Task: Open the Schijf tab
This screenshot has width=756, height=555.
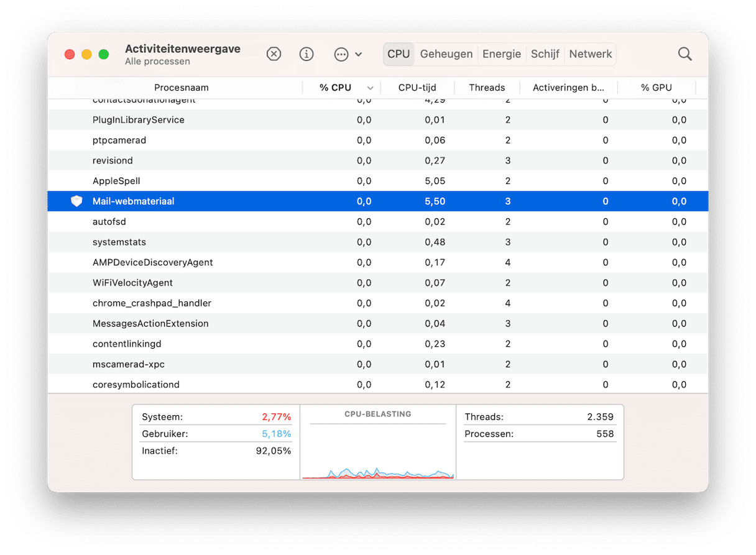Action: pyautogui.click(x=545, y=54)
